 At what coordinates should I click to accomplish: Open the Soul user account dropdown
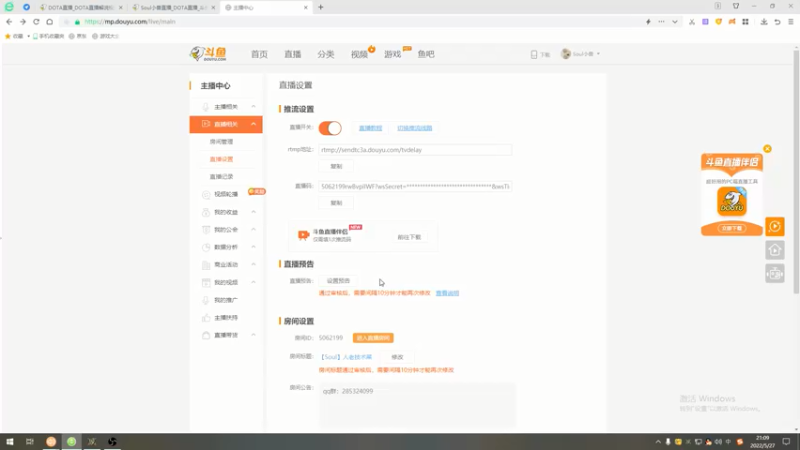click(581, 54)
